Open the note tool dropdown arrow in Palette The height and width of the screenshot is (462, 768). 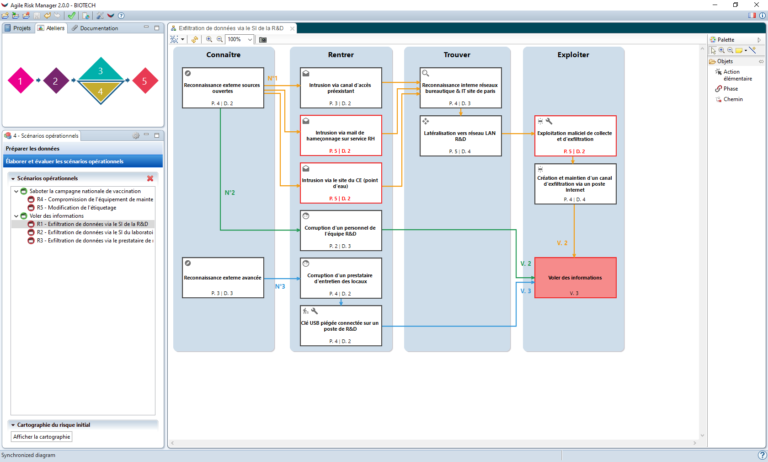coord(746,50)
